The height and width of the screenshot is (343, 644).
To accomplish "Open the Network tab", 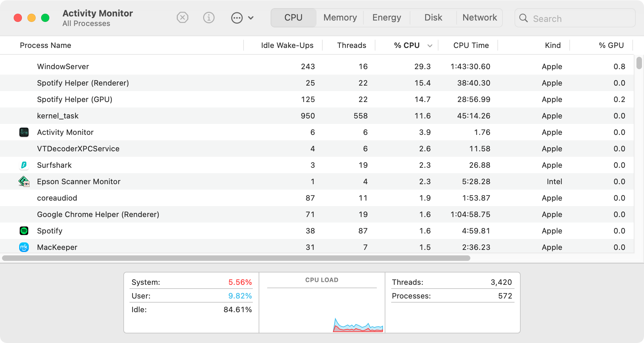I will point(480,17).
